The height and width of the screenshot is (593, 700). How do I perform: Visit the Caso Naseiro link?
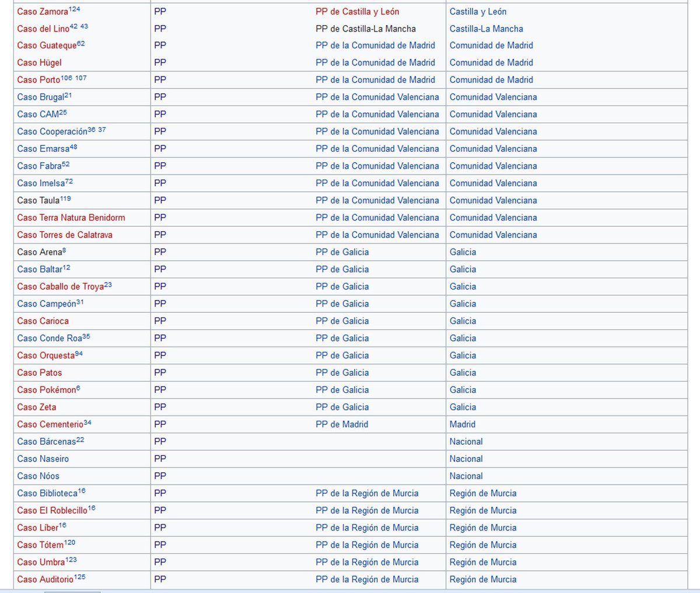pyautogui.click(x=43, y=459)
